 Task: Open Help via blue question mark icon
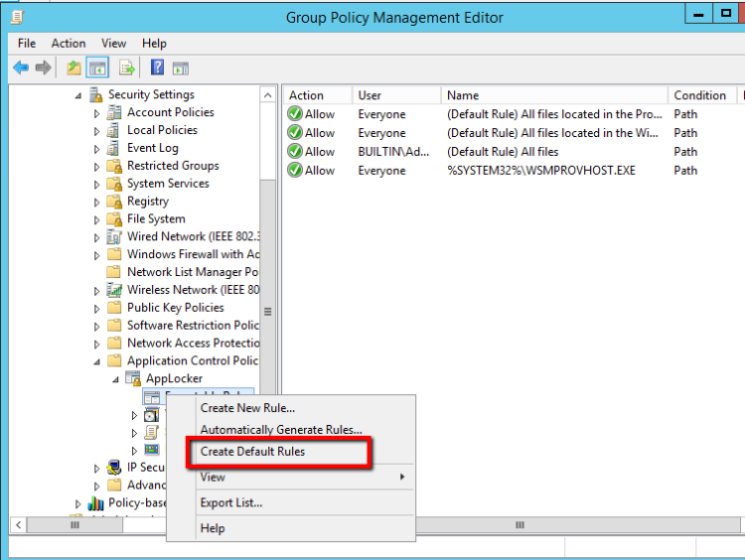[x=157, y=68]
